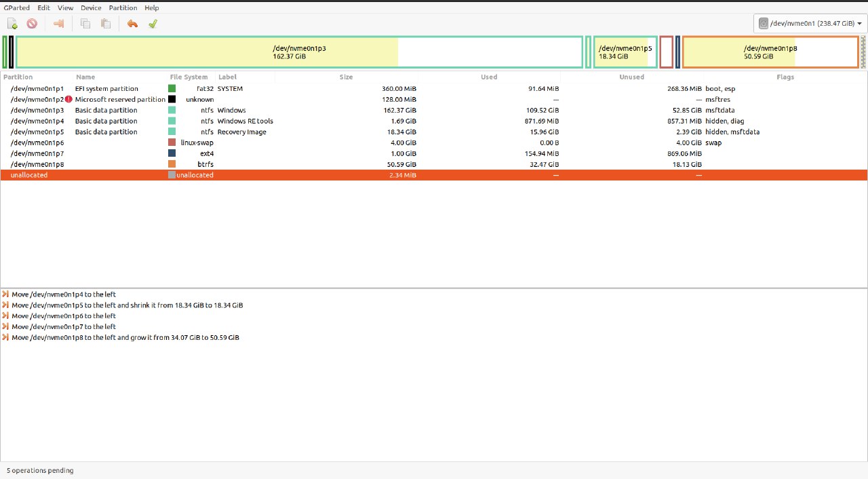Click the disk icon in device selector

[x=764, y=24]
